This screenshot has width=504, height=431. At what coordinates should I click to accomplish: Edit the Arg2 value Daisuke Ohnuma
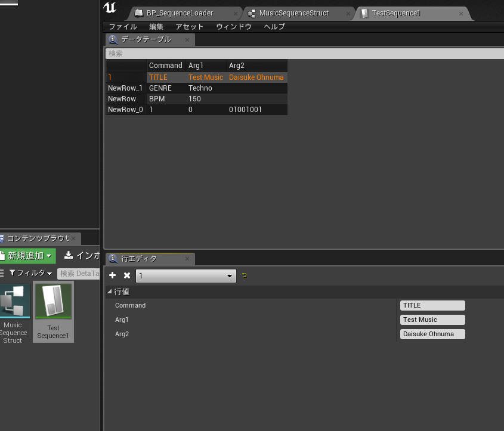point(432,334)
